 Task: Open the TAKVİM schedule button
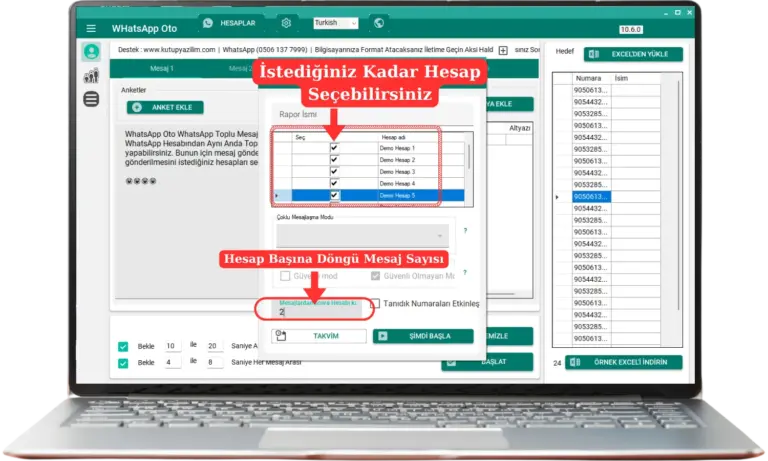318,336
